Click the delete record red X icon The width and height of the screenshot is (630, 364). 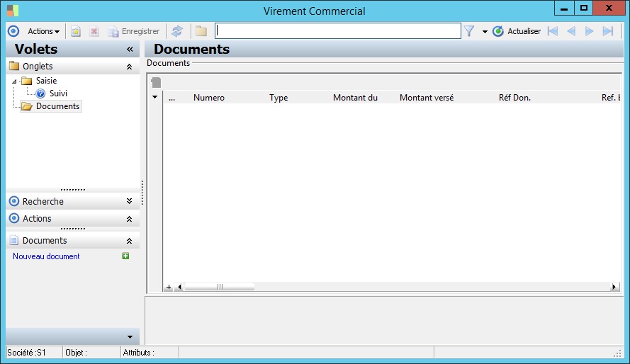click(94, 31)
